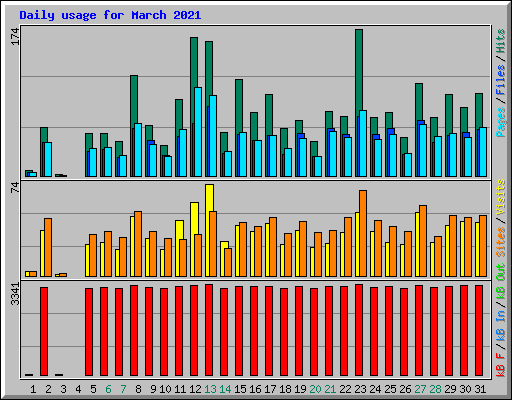Image resolution: width=512 pixels, height=400 pixels.
Task: Click the orange sites bar for day 23
Action: click(363, 233)
